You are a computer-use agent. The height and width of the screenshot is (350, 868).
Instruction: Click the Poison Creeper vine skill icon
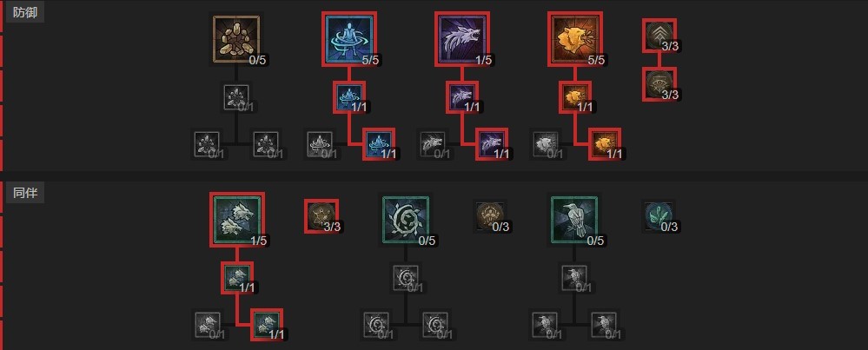coord(407,220)
